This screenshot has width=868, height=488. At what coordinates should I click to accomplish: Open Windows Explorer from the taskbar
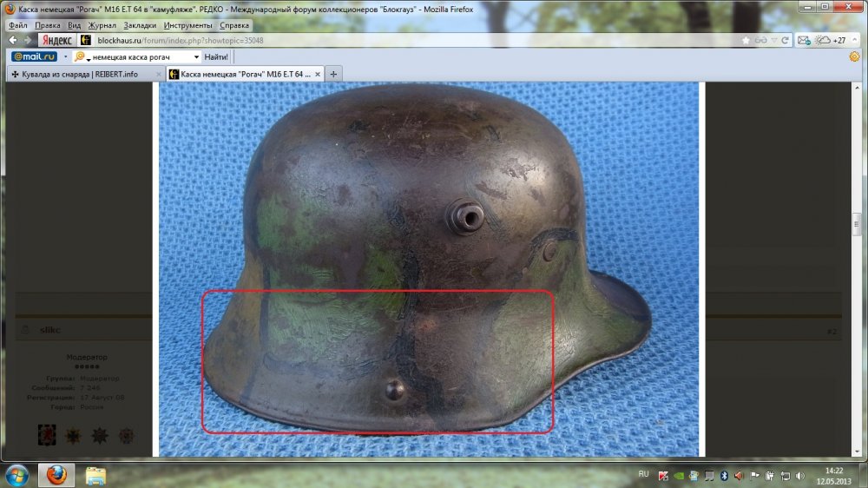95,475
